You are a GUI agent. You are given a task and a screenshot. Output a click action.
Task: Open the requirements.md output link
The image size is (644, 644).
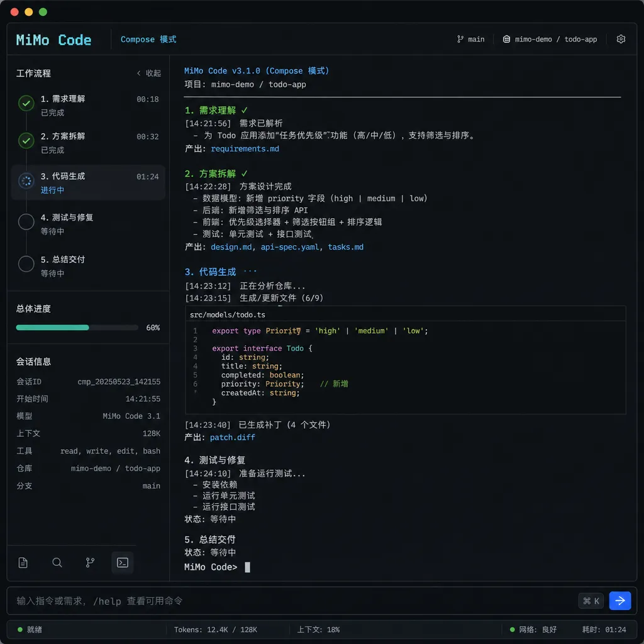245,148
